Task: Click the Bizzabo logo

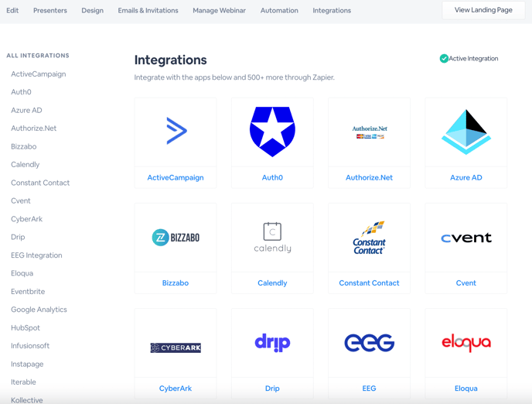Action: tap(176, 238)
